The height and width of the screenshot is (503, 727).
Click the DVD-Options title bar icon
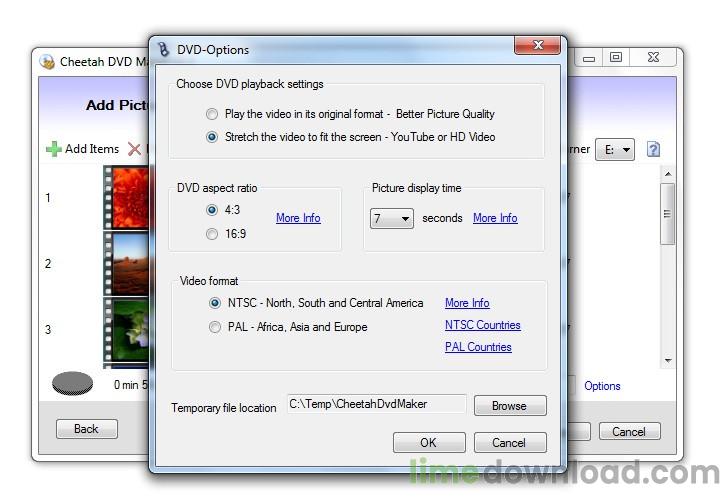click(163, 49)
